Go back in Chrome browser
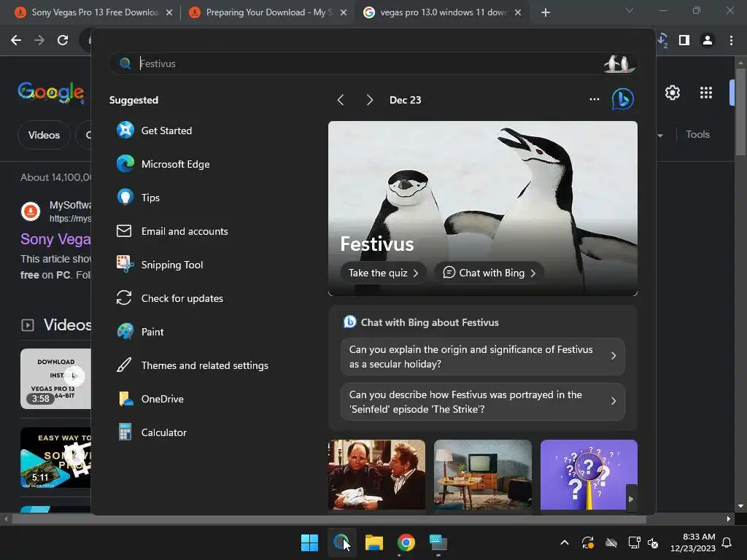 pyautogui.click(x=16, y=40)
